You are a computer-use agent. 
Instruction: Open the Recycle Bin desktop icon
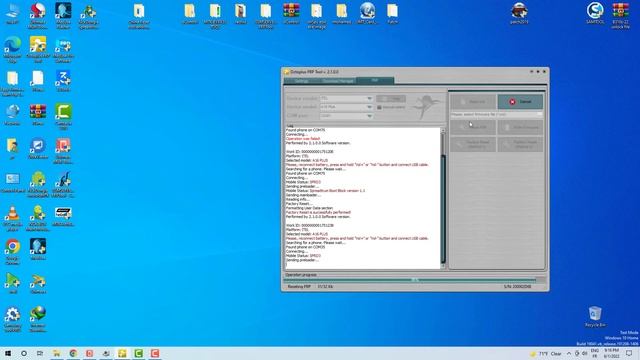595,317
